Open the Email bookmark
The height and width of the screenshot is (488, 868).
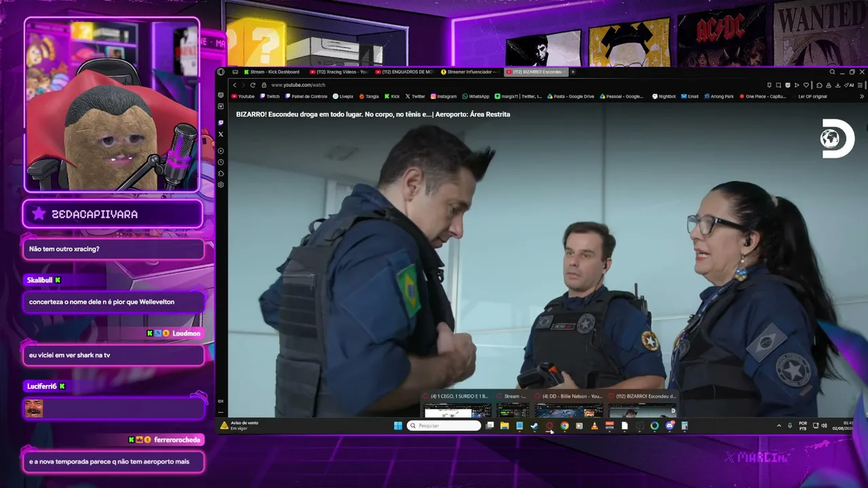click(690, 96)
